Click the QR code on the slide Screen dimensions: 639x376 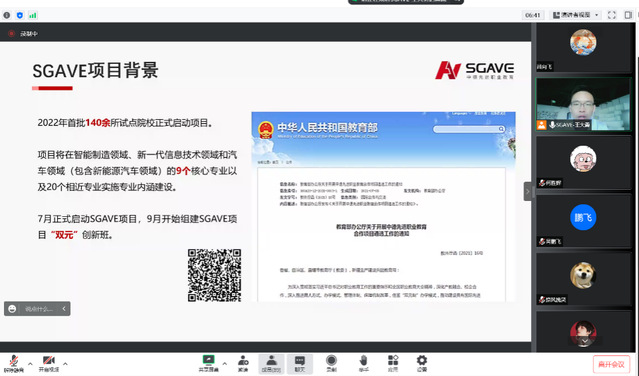click(x=214, y=275)
